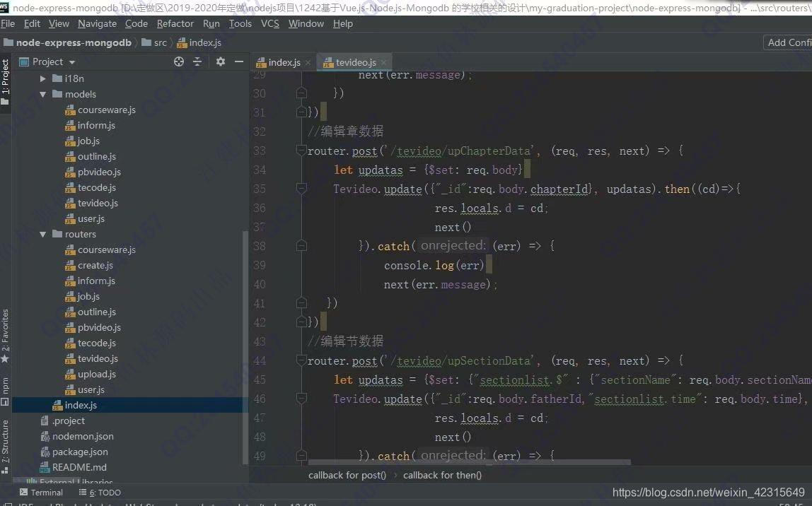Viewport: 812px width, 506px height.
Task: Open nodemon.json file
Action: [x=77, y=436]
